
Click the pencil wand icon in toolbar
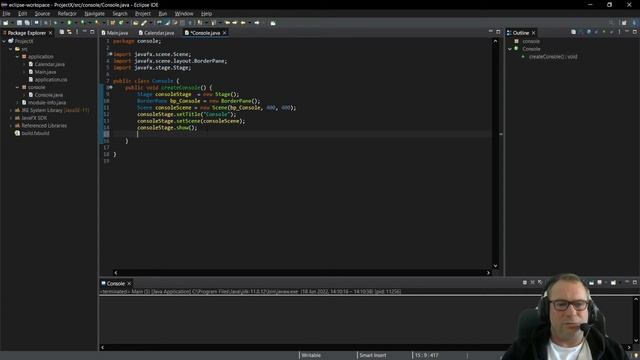click(x=144, y=23)
